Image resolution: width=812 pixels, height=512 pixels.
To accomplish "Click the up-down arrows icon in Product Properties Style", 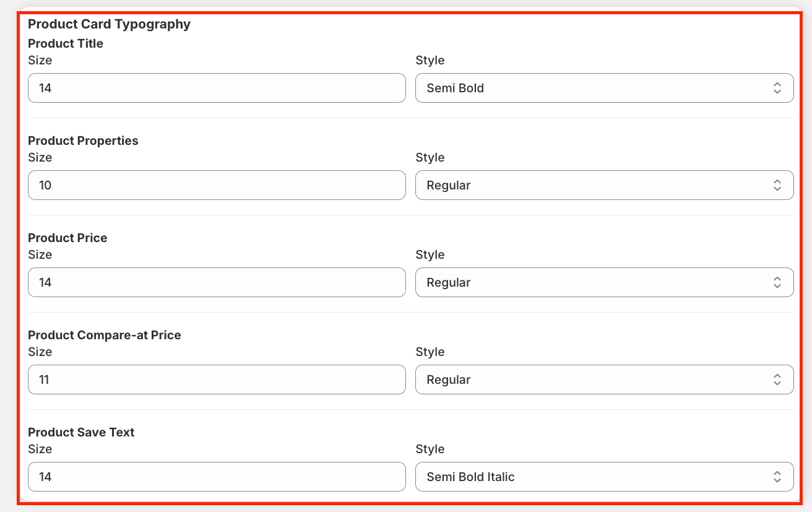I will coord(777,185).
